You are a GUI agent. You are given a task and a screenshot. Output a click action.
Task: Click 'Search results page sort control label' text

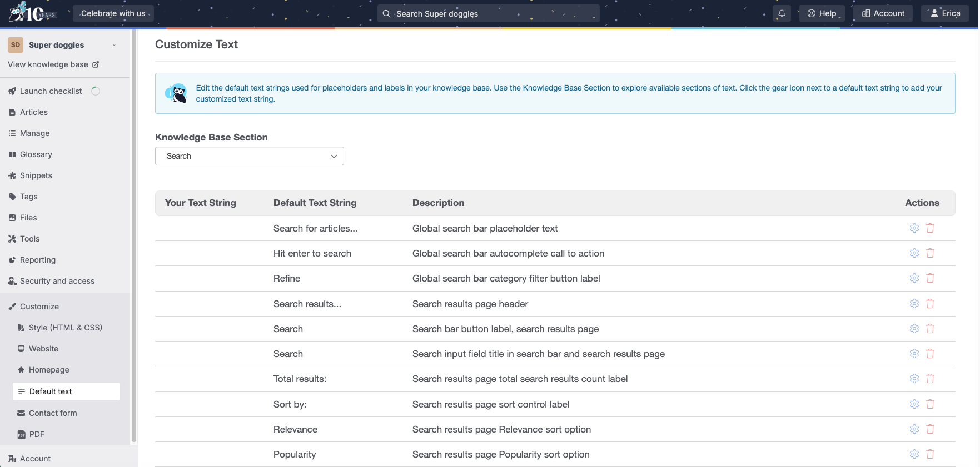(x=491, y=404)
